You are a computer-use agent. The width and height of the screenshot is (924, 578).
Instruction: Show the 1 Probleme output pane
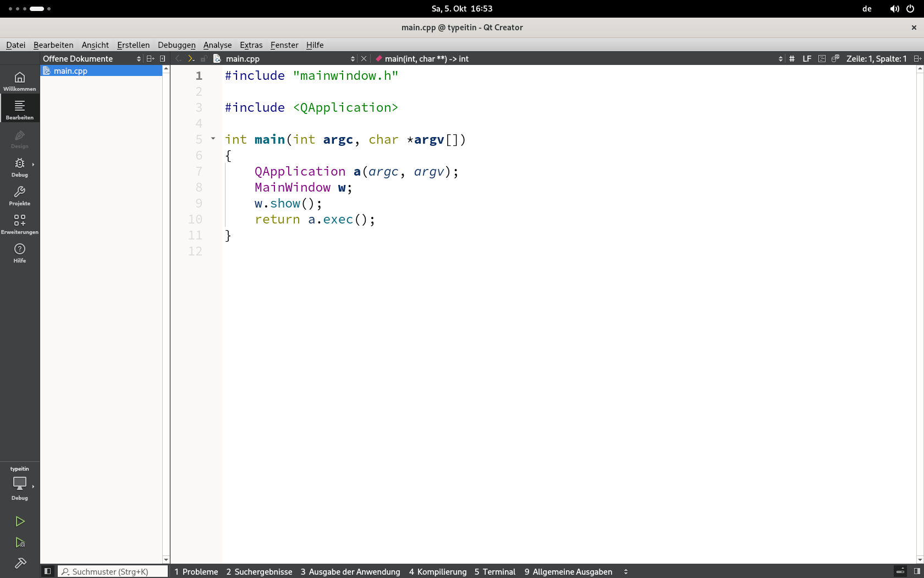pyautogui.click(x=196, y=571)
